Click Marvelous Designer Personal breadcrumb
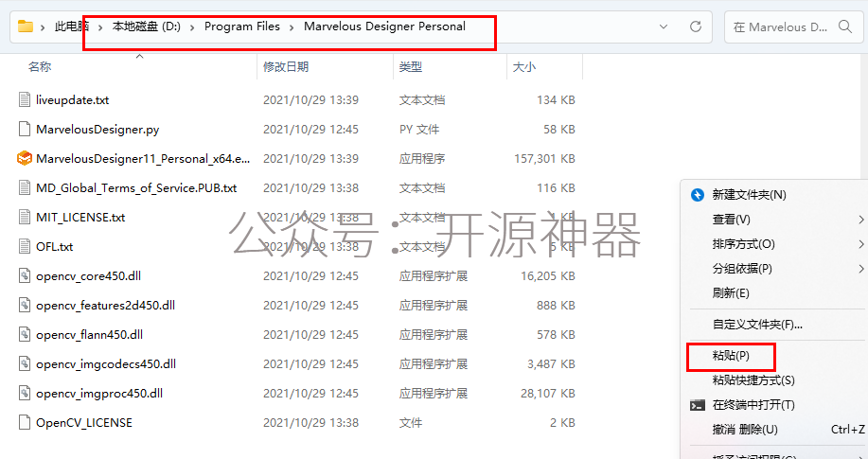868x459 pixels. 384,26
